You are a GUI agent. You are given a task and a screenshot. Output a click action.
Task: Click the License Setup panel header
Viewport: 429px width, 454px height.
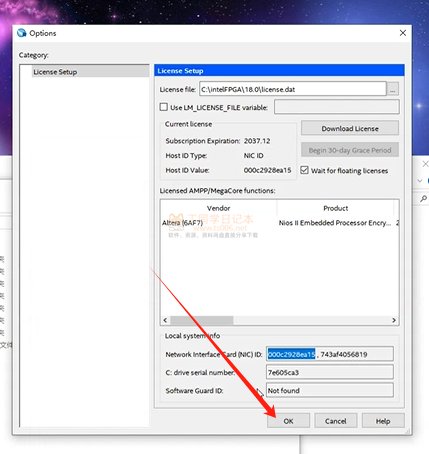pyautogui.click(x=279, y=71)
